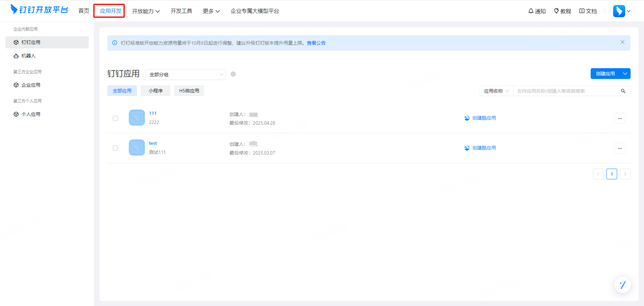The width and height of the screenshot is (644, 306).
Task: Open the more options button for test app
Action: (620, 148)
